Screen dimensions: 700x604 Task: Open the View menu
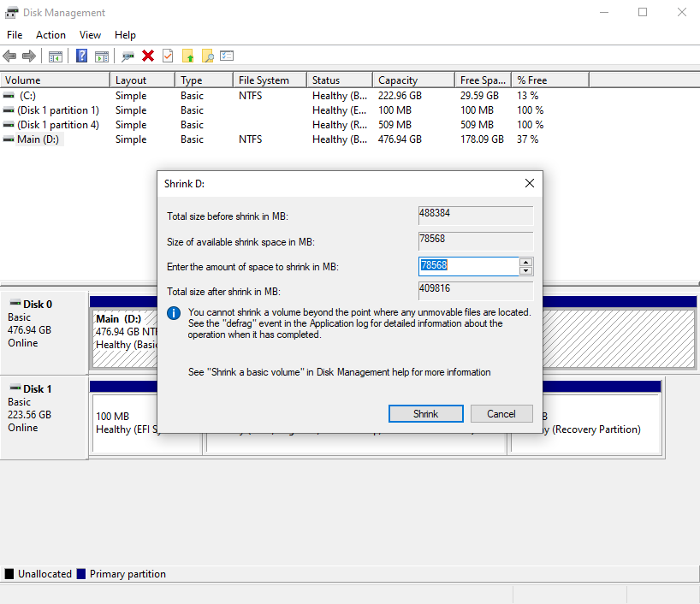(x=90, y=35)
